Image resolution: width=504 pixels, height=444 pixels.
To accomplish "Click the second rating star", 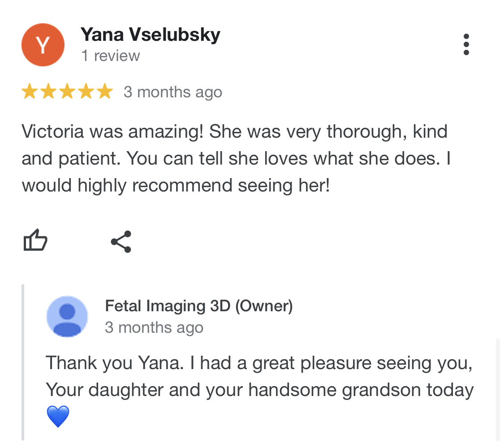I will [x=48, y=91].
